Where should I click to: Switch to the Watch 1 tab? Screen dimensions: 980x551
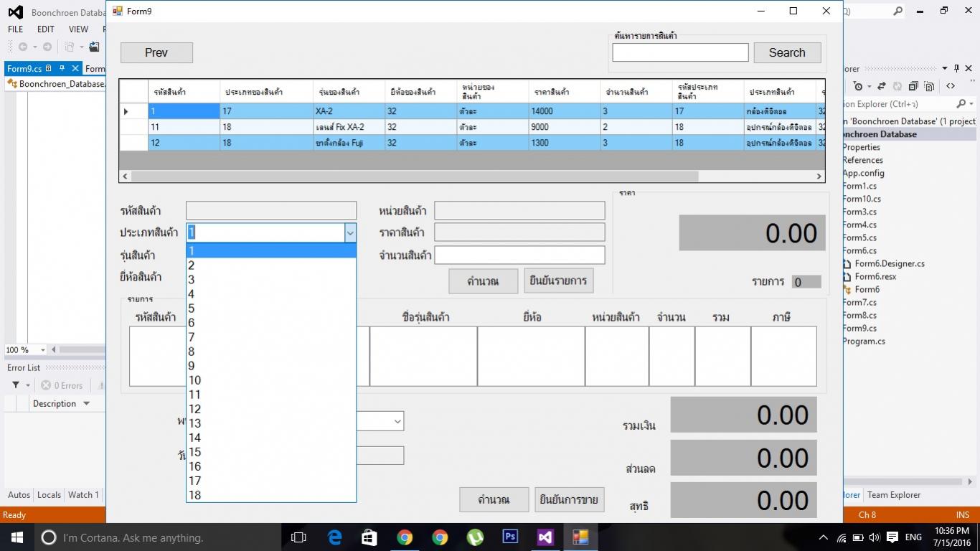[x=83, y=494]
